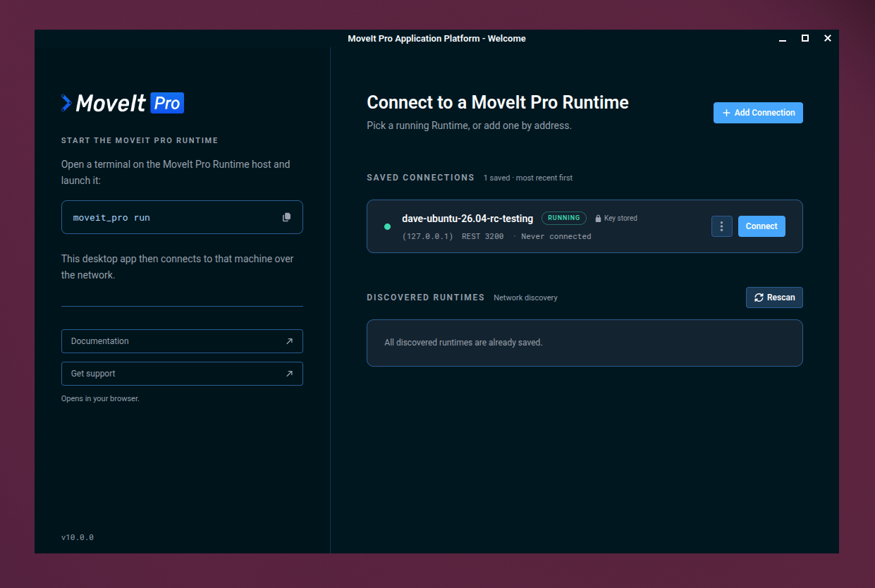Image resolution: width=875 pixels, height=588 pixels.
Task: Click the moveit_pro run command text
Action: pos(111,218)
